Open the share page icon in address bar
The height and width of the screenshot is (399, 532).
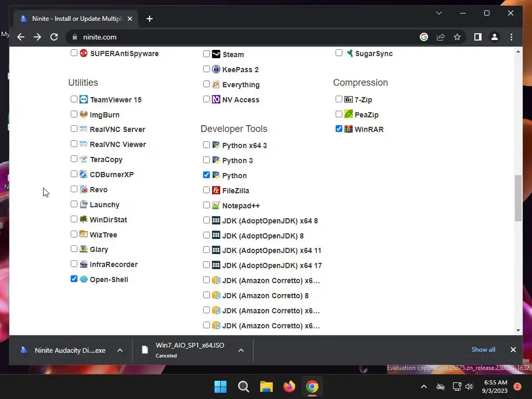441,37
